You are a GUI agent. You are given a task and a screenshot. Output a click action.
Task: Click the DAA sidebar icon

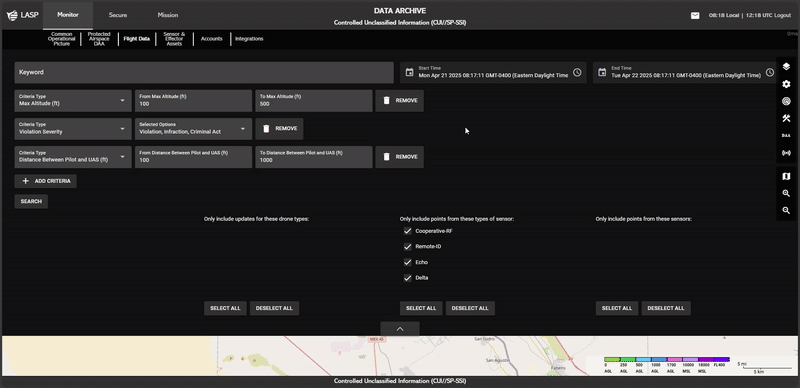pyautogui.click(x=786, y=135)
